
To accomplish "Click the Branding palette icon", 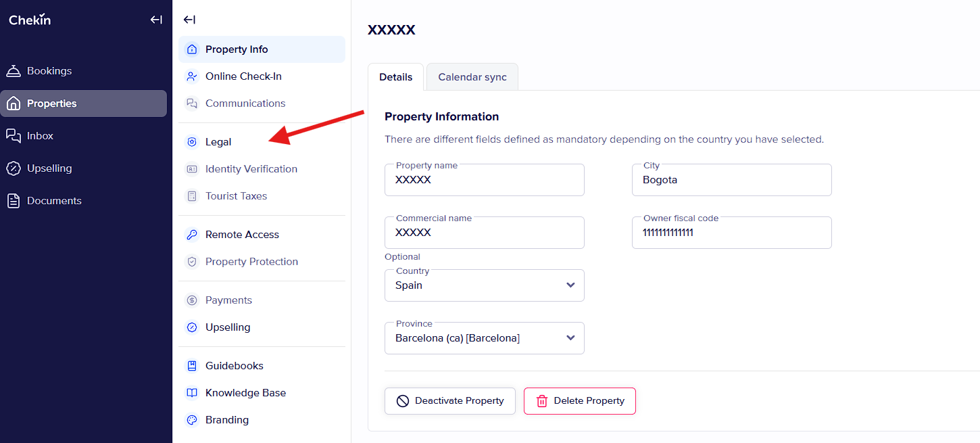I will pos(192,420).
